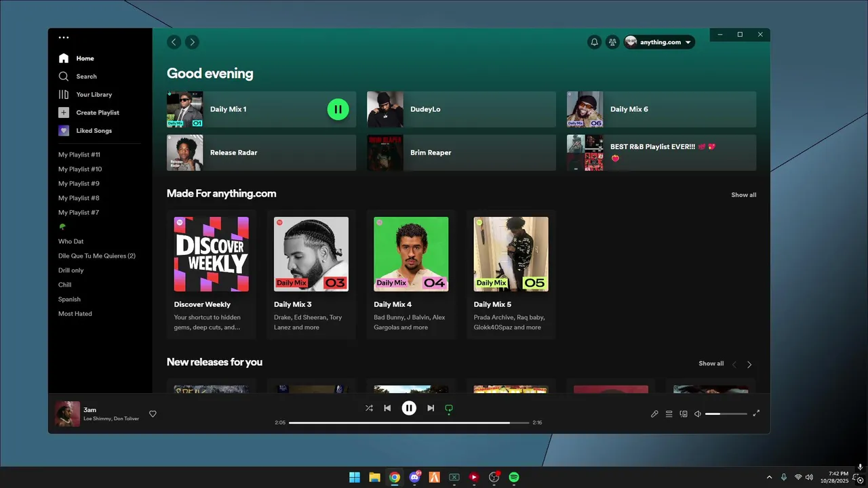
Task: Open My Playlist #9
Action: [79, 184]
